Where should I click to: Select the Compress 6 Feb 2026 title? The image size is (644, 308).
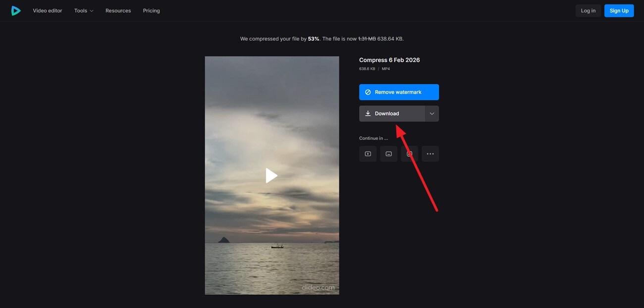[389, 59]
